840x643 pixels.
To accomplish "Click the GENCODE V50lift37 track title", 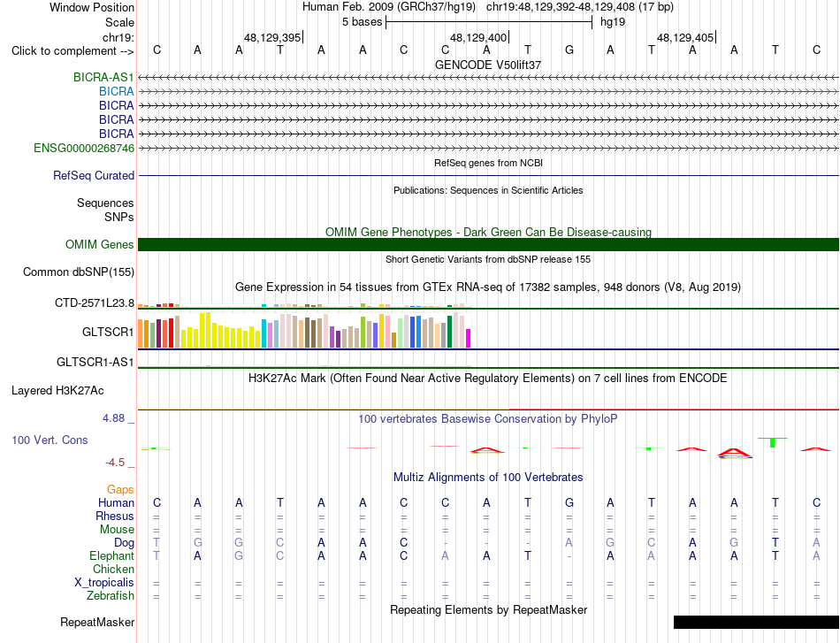I will coord(488,65).
